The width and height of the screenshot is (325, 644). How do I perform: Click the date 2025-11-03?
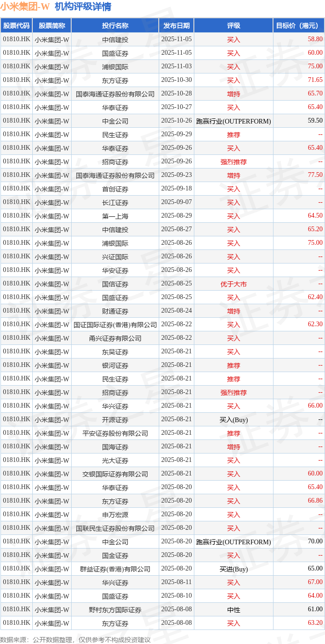coord(177,66)
